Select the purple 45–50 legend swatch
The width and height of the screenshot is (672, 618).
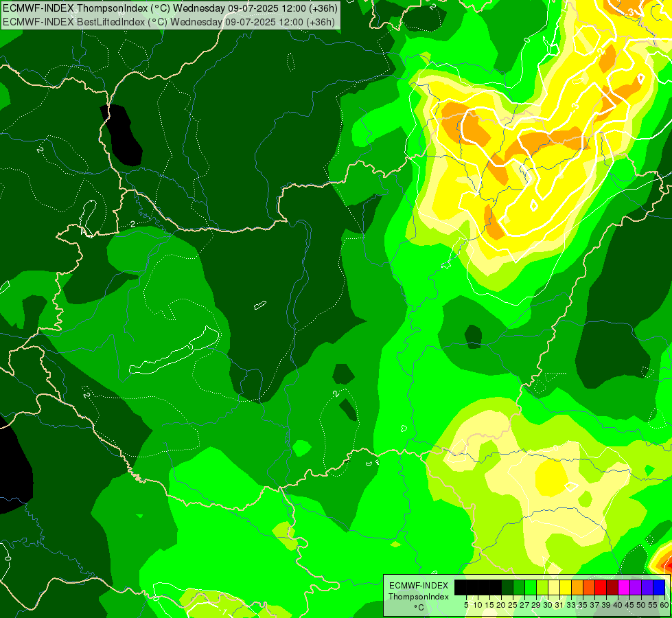635,588
